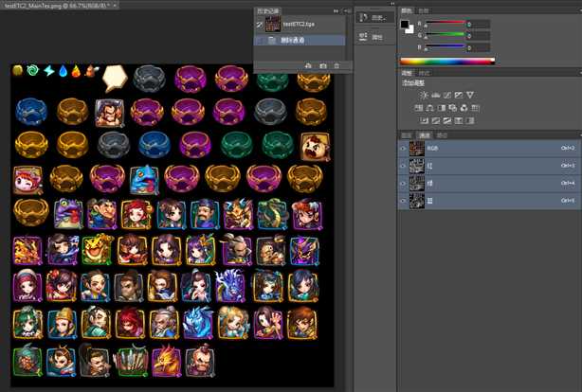Add an Exposure adjustment layer
This screenshot has width=582, height=392.
click(459, 96)
